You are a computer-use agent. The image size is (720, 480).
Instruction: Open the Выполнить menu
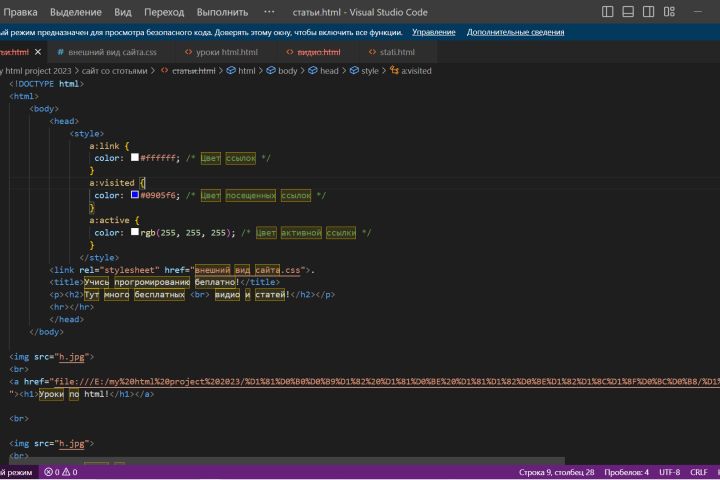222,12
